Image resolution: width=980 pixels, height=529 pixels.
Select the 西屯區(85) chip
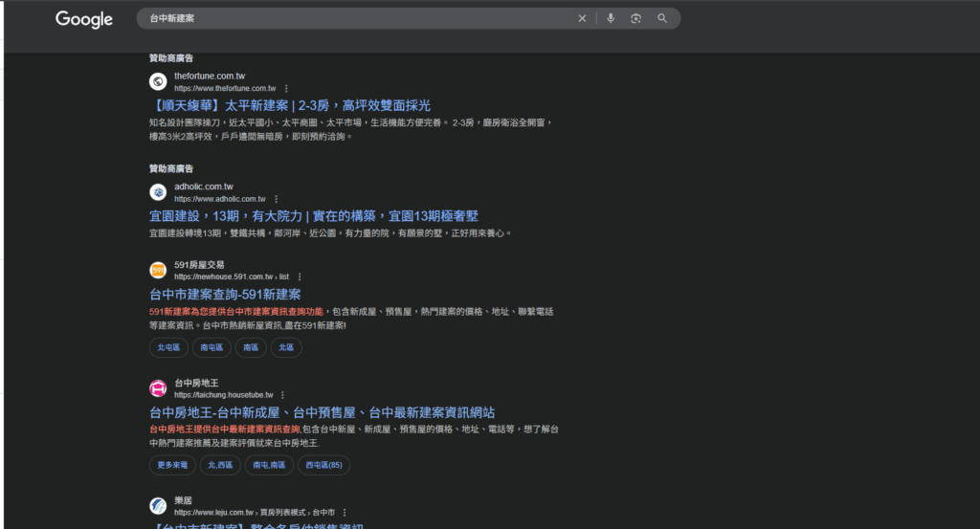[323, 465]
